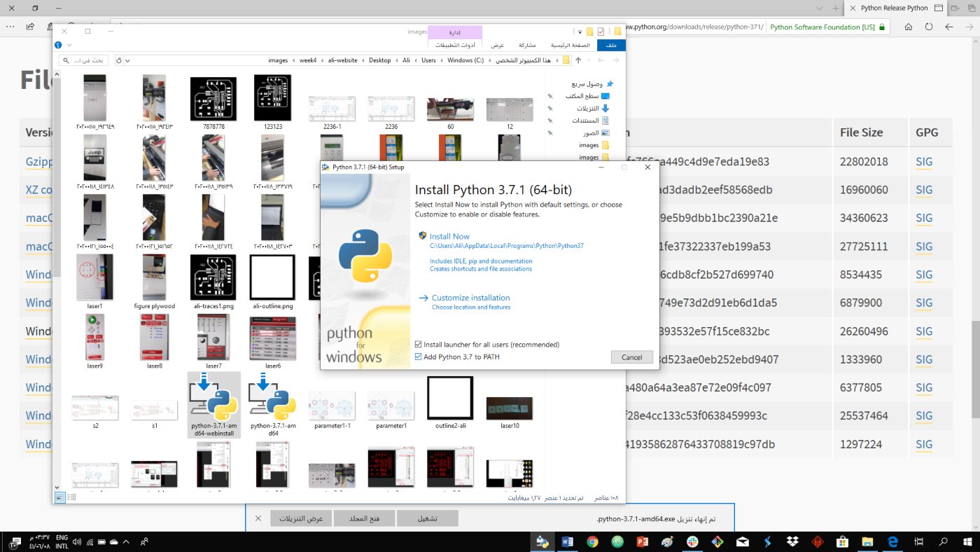Screen dimensions: 980x552
Task: Click the عرض التنزيلات button in download bar
Action: coord(301,518)
